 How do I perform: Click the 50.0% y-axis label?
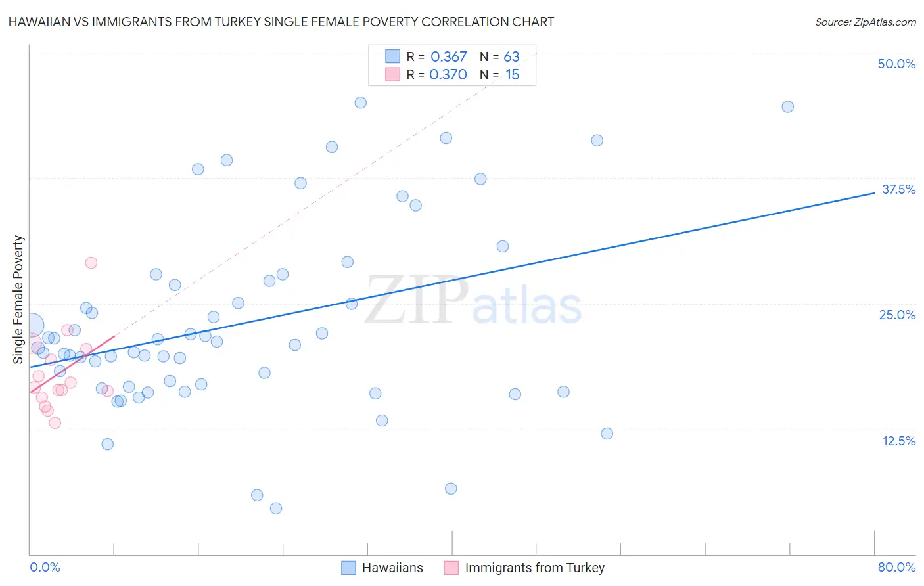pos(896,64)
